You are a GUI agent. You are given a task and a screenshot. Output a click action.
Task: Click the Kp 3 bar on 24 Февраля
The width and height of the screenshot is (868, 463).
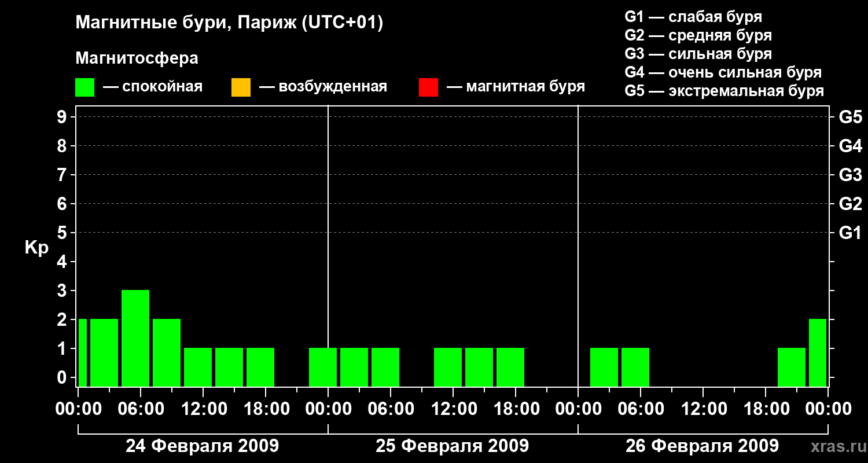click(x=135, y=338)
